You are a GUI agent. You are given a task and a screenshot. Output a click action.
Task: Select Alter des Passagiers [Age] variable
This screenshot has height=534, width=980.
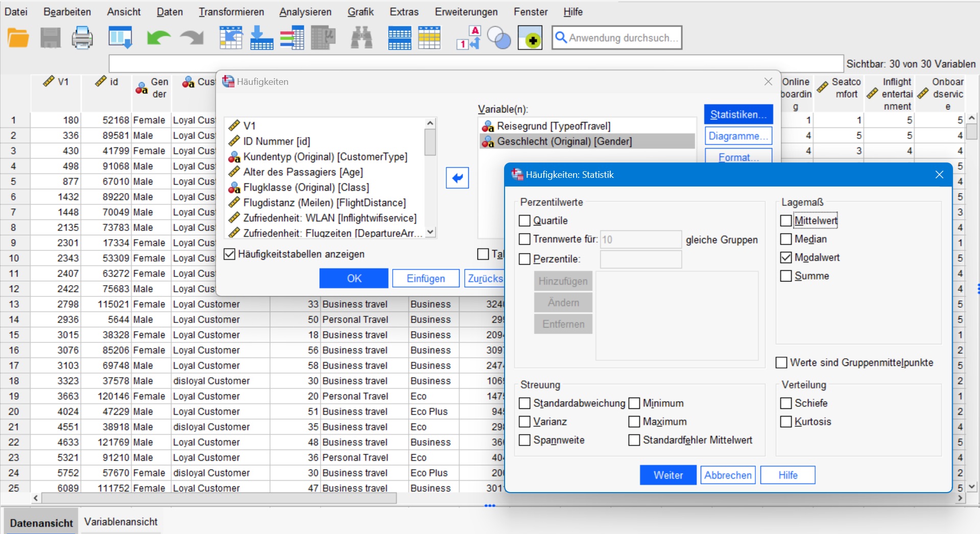coord(303,172)
